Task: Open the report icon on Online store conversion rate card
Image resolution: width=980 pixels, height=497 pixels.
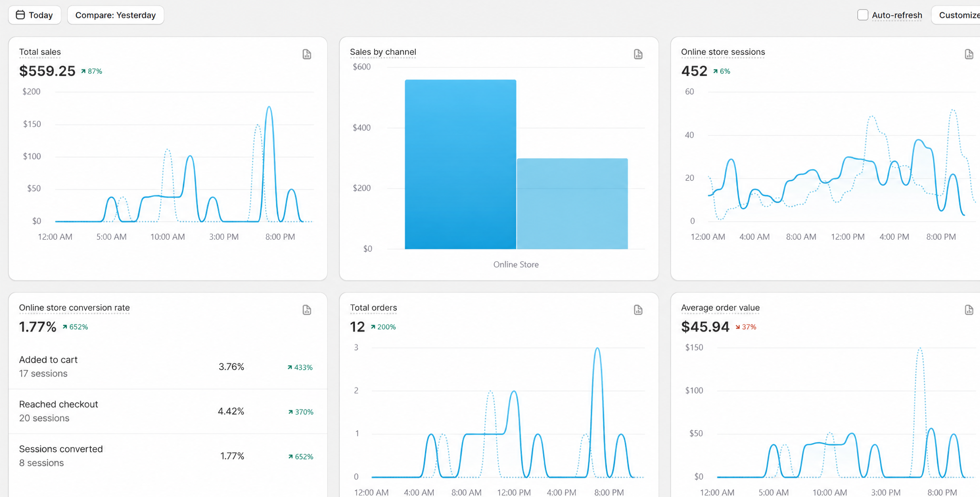Action: tap(307, 310)
